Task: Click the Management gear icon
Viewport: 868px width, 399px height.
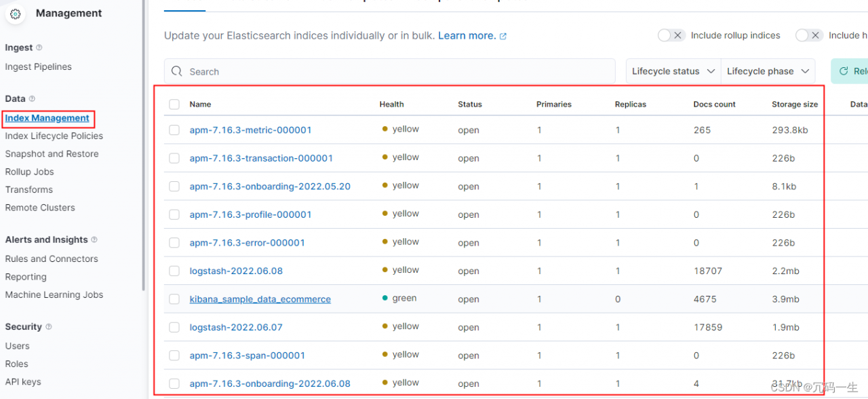Action: click(16, 14)
